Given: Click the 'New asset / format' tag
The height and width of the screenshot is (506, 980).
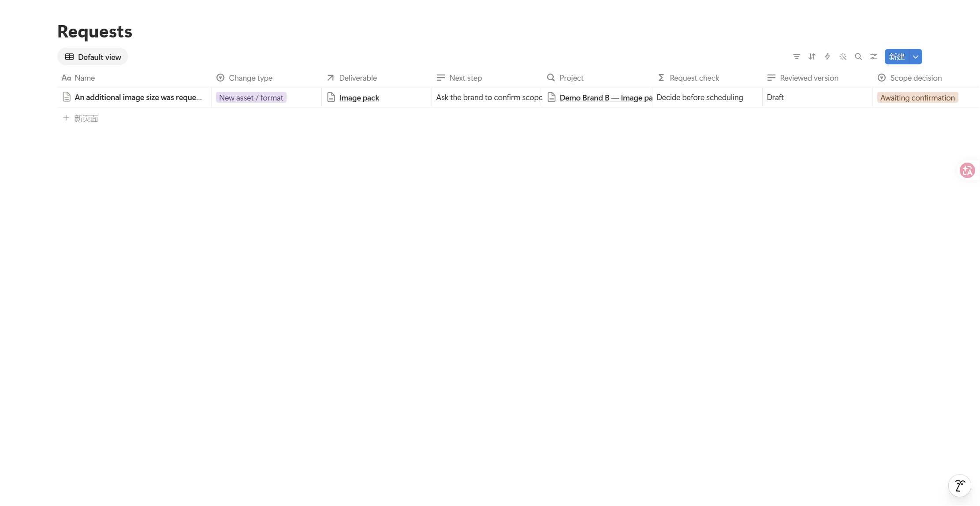Looking at the screenshot, I should pyautogui.click(x=251, y=97).
